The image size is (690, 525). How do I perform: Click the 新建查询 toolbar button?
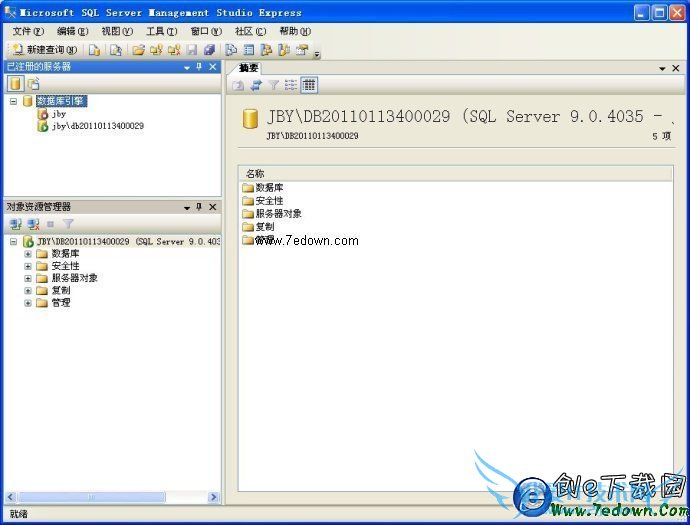pos(44,50)
